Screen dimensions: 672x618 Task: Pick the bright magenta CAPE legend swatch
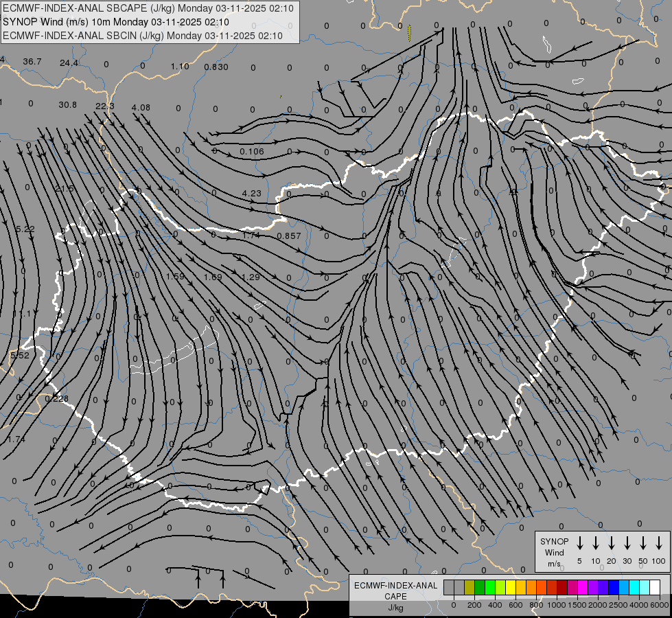(583, 587)
